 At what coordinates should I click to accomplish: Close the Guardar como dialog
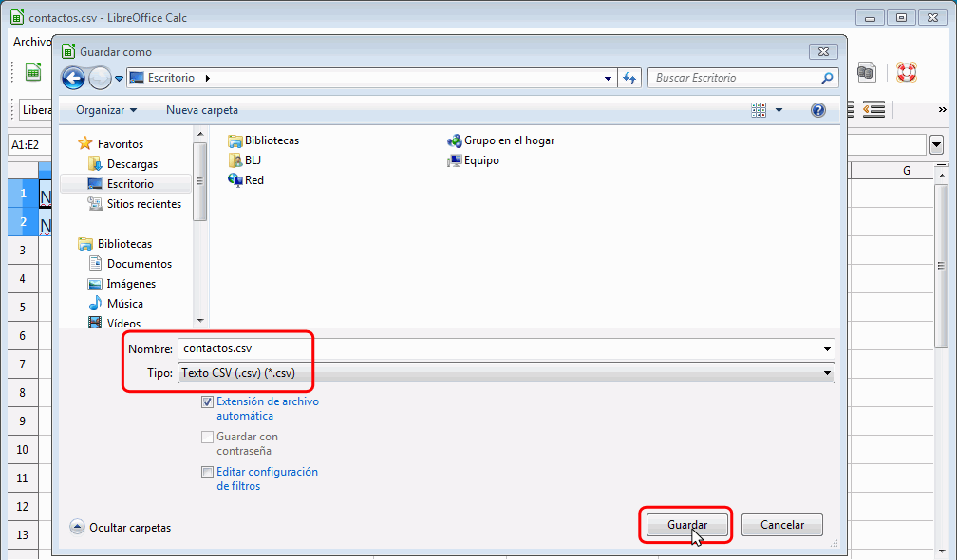(x=823, y=52)
